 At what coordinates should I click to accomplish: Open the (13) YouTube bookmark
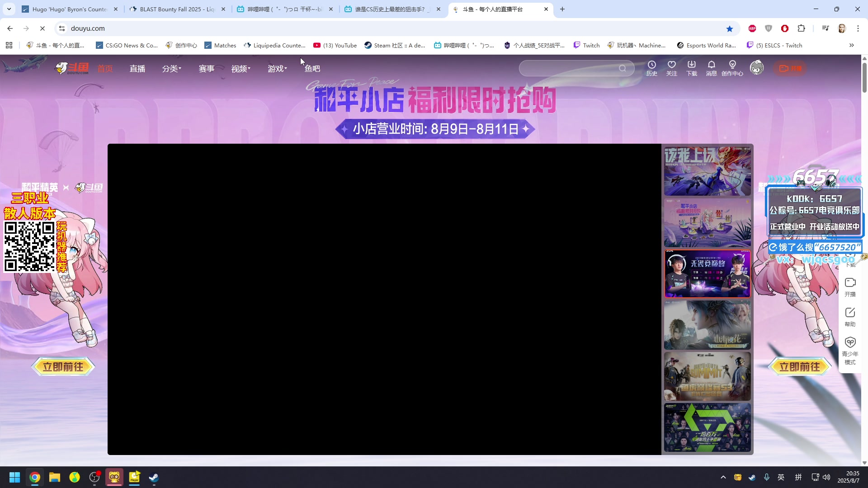(x=335, y=45)
